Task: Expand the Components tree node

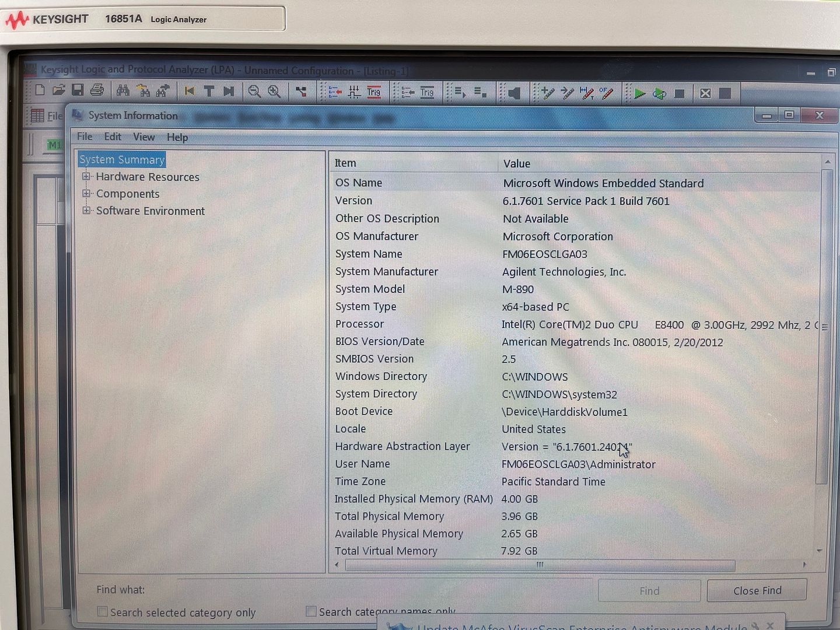Action: click(x=86, y=193)
